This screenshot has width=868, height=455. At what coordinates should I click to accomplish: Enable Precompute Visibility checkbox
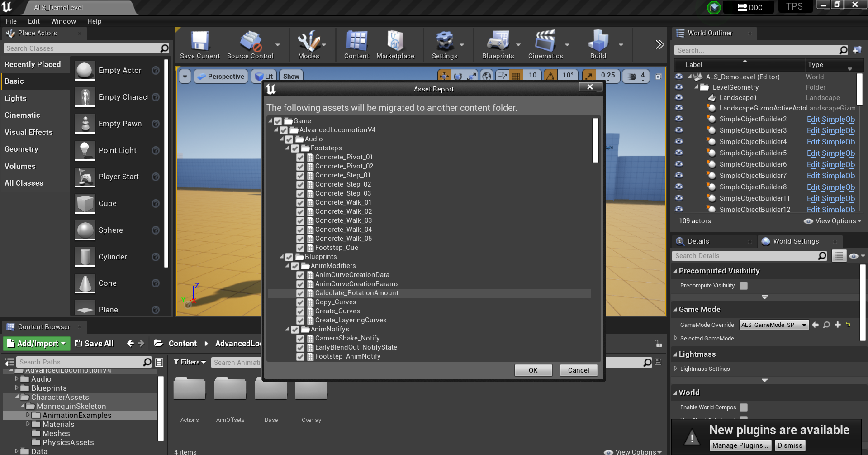coord(744,286)
